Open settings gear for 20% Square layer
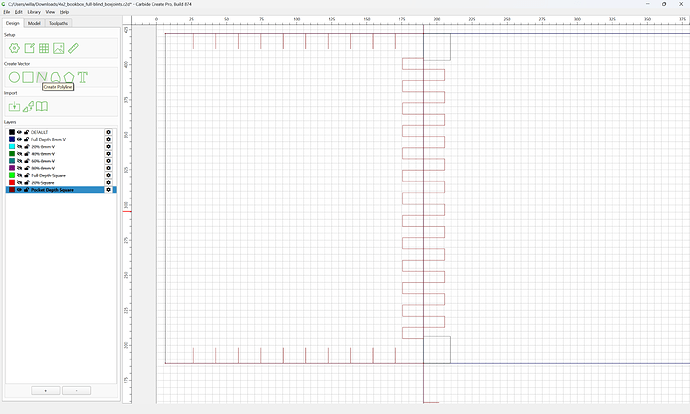Screen dimensions: 690x414 coord(108,183)
